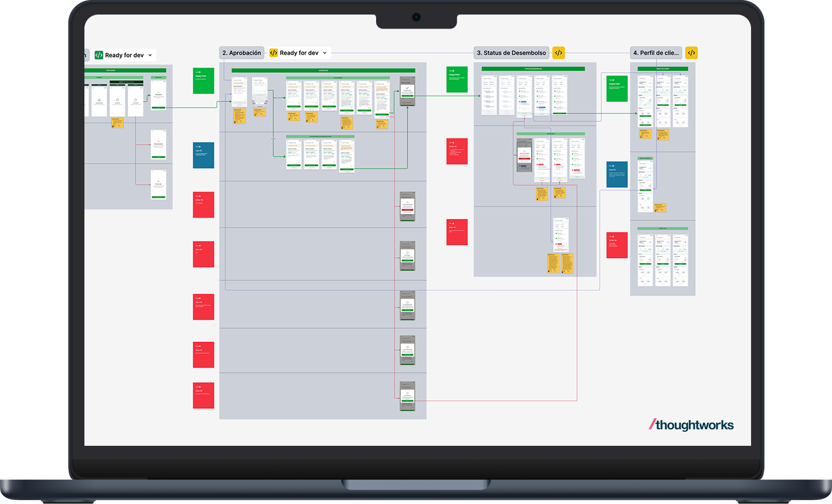Click the code icon beside 3. Status de Desembolso
Screen dimensions: 832x504
point(558,53)
